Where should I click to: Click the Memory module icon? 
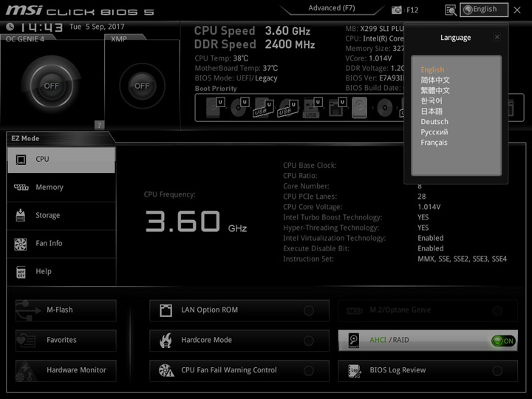21,187
